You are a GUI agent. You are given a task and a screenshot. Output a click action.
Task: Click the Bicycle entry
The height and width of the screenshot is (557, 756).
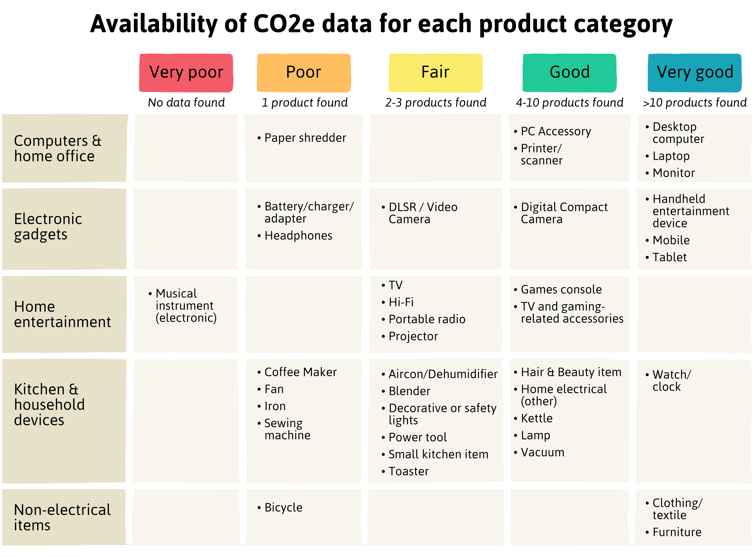coord(283,507)
